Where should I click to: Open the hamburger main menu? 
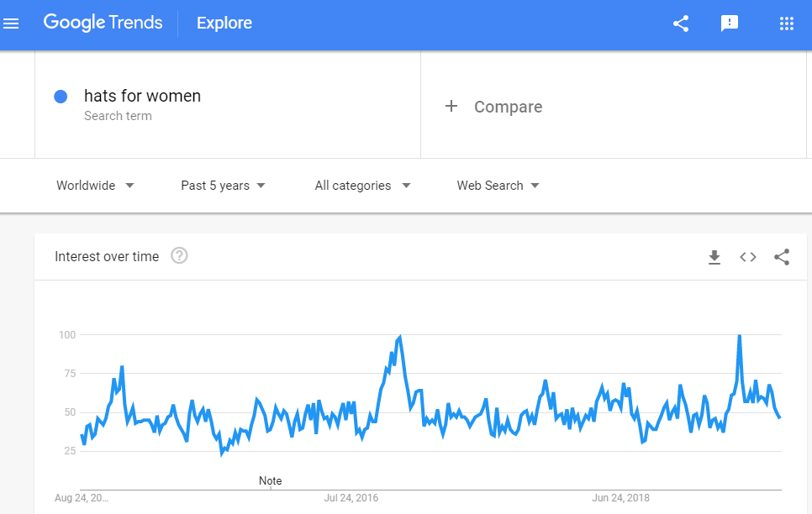(11, 24)
